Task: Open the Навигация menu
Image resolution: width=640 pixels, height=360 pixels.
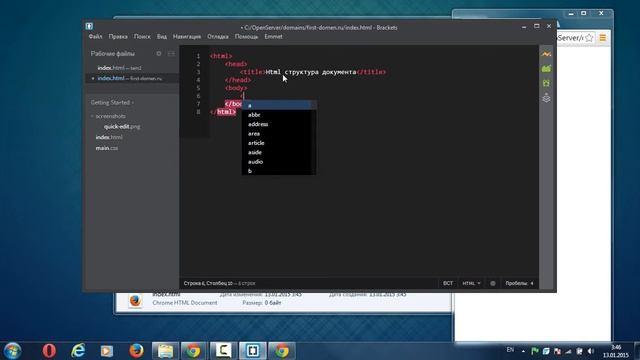Action: tap(187, 37)
